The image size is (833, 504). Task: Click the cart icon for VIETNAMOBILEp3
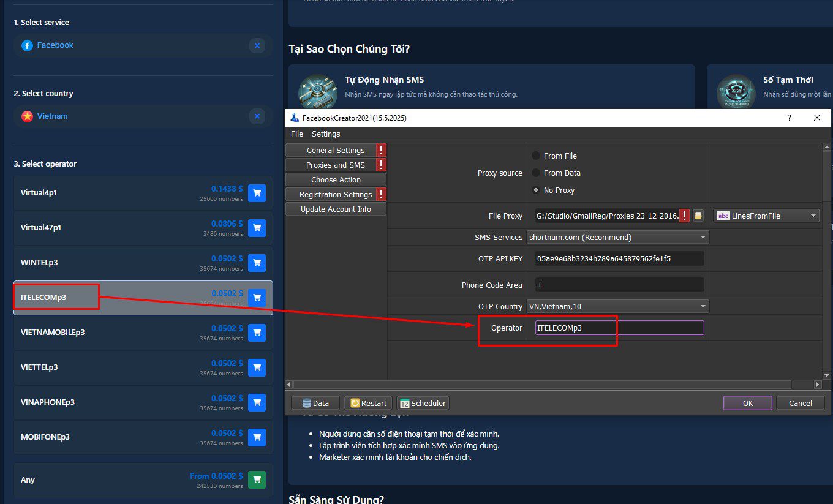tap(257, 333)
